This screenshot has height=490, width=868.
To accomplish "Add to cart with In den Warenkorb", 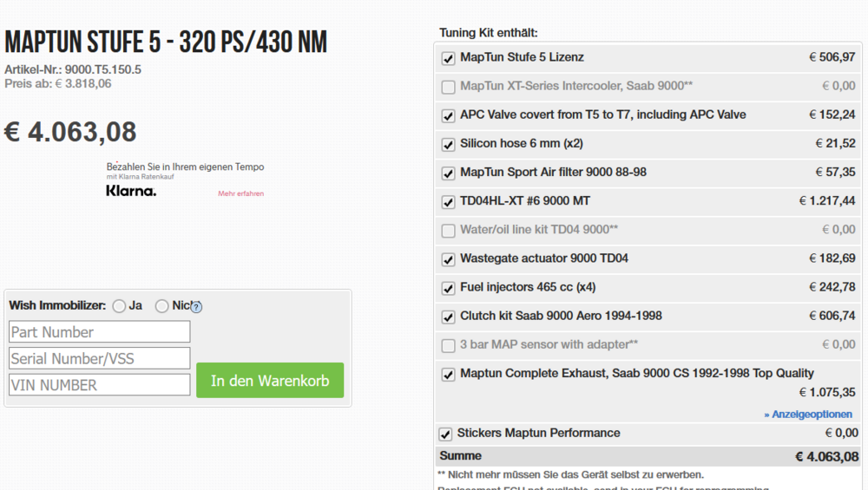I will [270, 381].
